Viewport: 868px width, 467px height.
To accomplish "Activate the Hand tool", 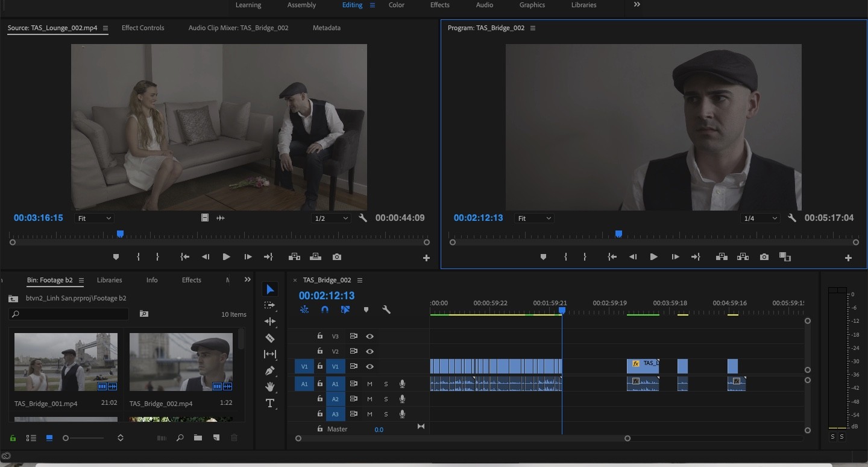I will coord(270,387).
